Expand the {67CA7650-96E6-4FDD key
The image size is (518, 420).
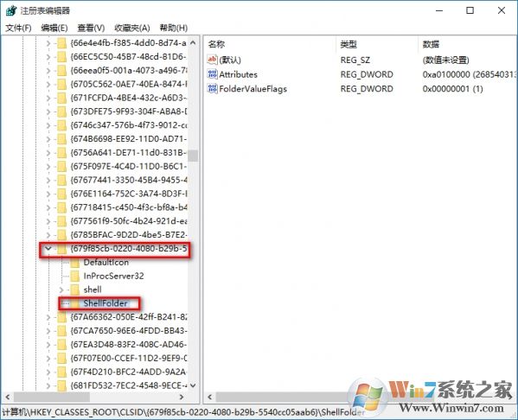(48, 331)
